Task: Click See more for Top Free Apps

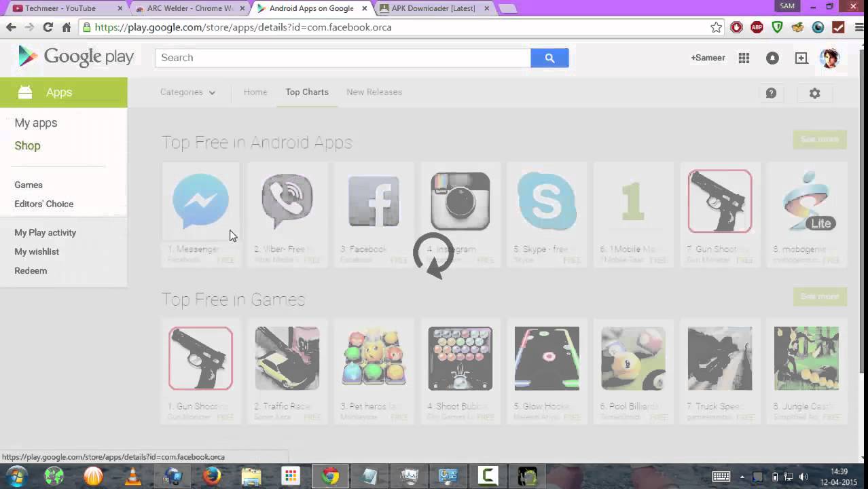Action: click(820, 139)
